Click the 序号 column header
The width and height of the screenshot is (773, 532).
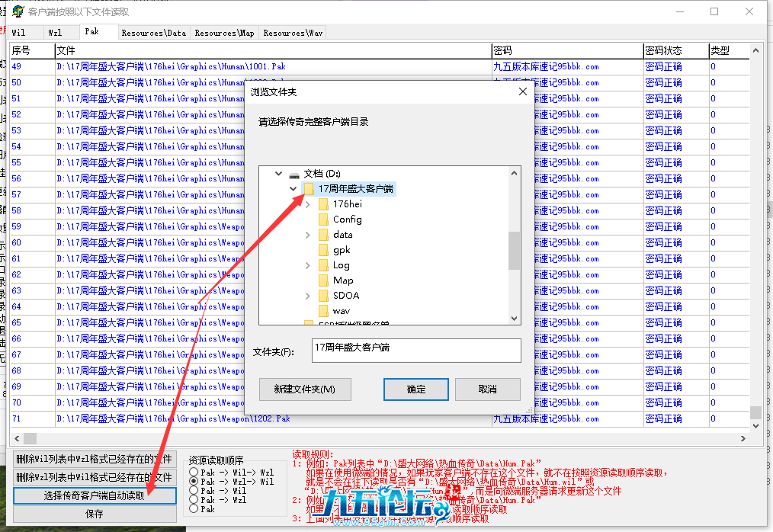point(32,51)
